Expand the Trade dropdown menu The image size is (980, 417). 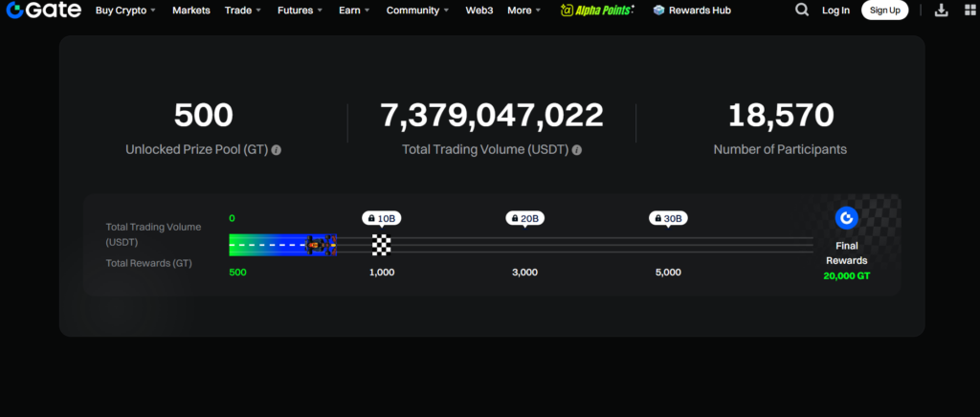tap(243, 11)
